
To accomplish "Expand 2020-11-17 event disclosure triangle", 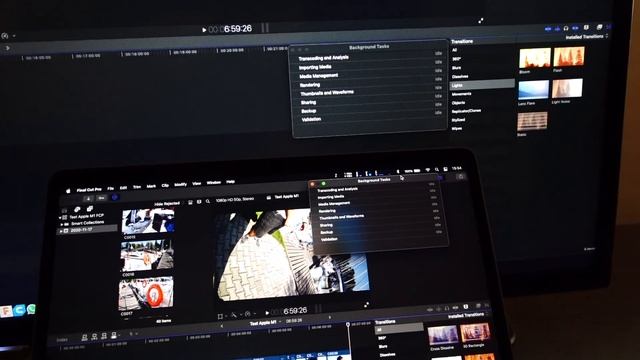I will point(61,231).
